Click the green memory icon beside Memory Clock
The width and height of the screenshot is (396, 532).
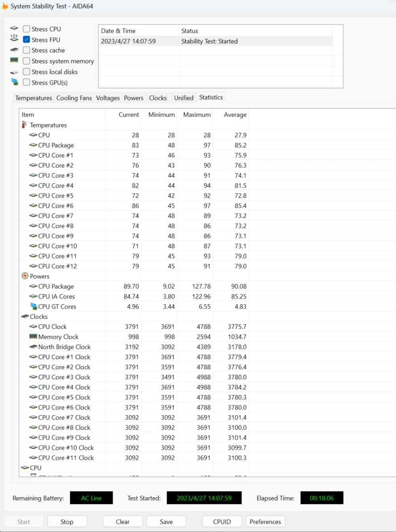[x=33, y=336]
